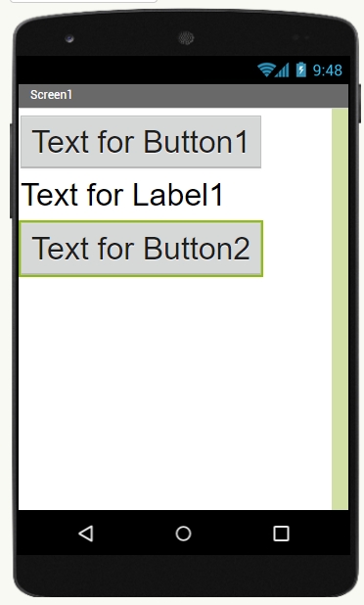Click the black status bar left of WiFi
This screenshot has width=364, height=605.
tap(138, 70)
